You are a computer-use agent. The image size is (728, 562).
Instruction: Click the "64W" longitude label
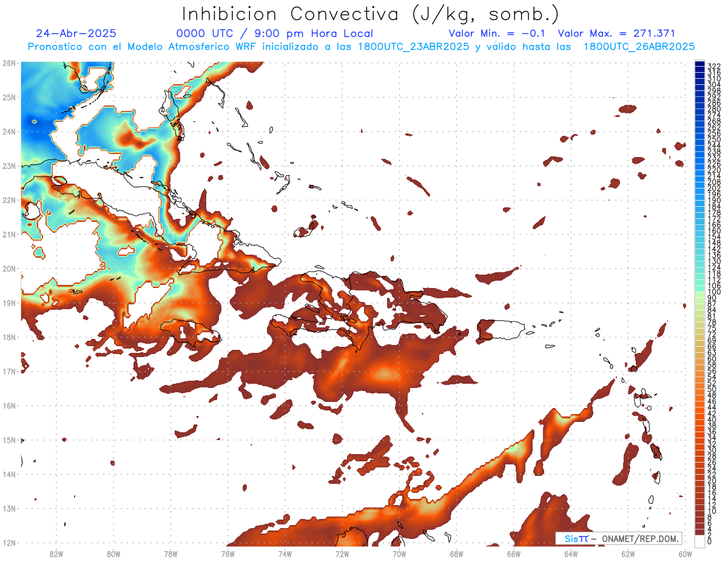(x=571, y=554)
